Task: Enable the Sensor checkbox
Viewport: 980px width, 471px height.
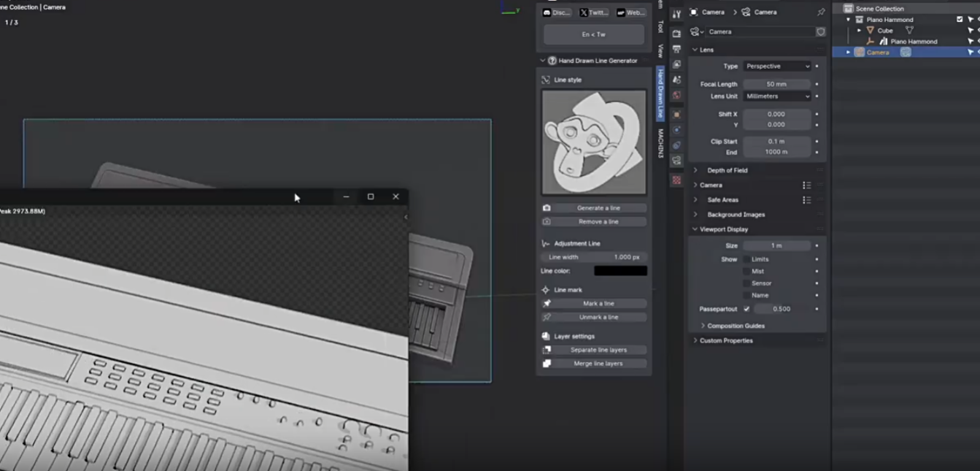Action: tap(746, 283)
